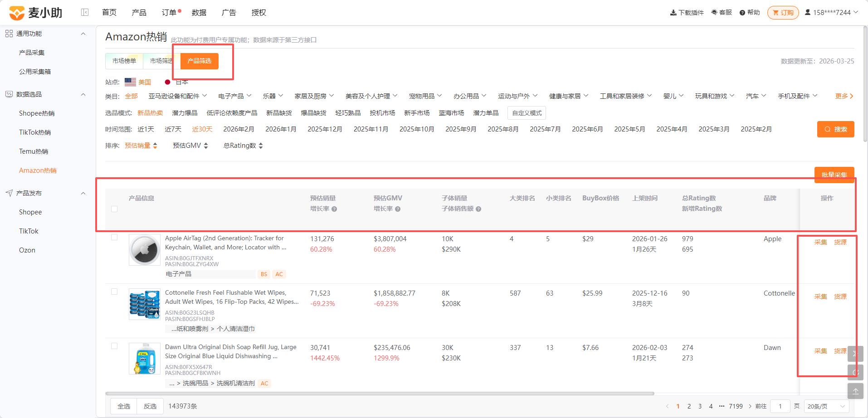This screenshot has height=418, width=868.
Task: Toggle 总Rating数 sort arrows
Action: [x=261, y=146]
